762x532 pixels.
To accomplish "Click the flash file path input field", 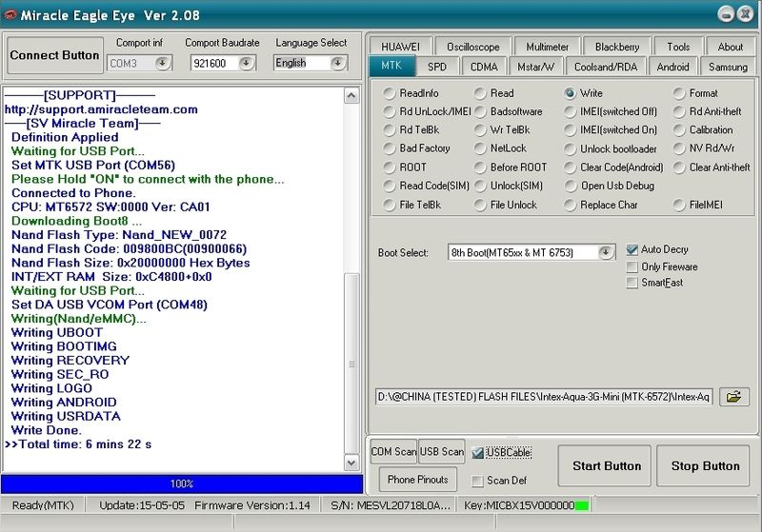I will point(543,397).
